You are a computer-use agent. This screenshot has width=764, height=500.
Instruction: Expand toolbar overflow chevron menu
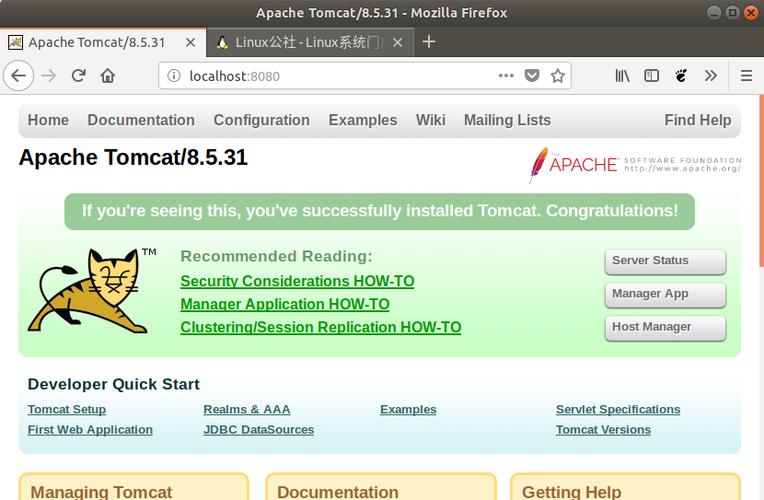pos(710,76)
